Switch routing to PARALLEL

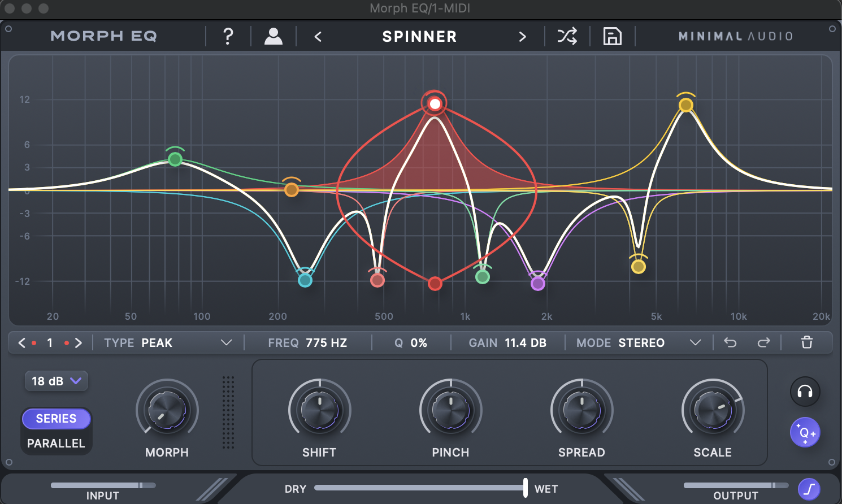[x=56, y=444]
